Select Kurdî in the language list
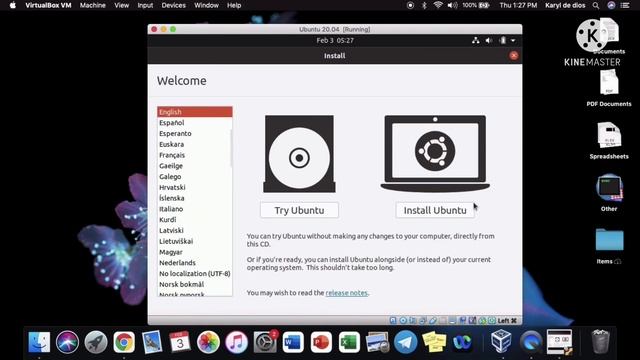Screen dimensions: 640x360 (x=195, y=220)
